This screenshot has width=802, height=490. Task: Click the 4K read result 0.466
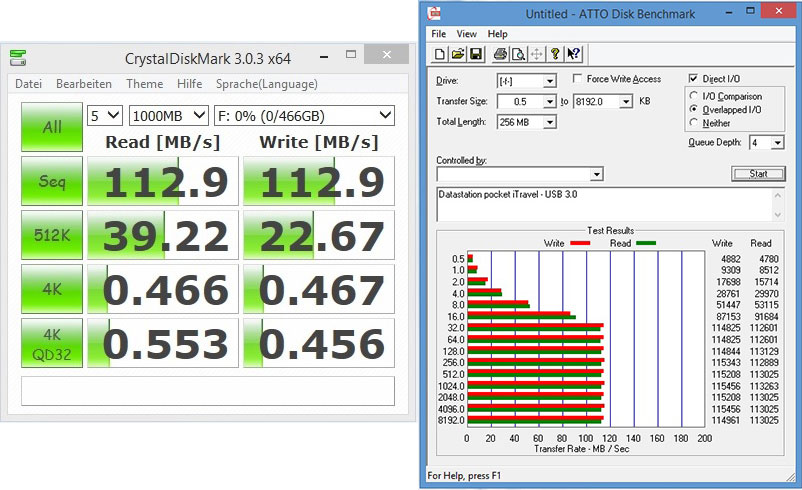click(x=163, y=289)
